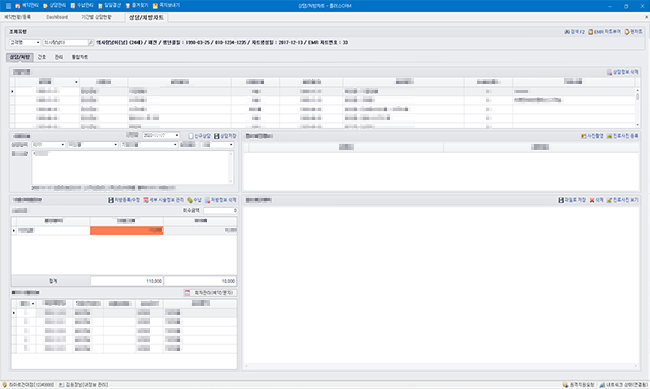Click the 원격지원요청 status bar item

[x=578, y=385]
